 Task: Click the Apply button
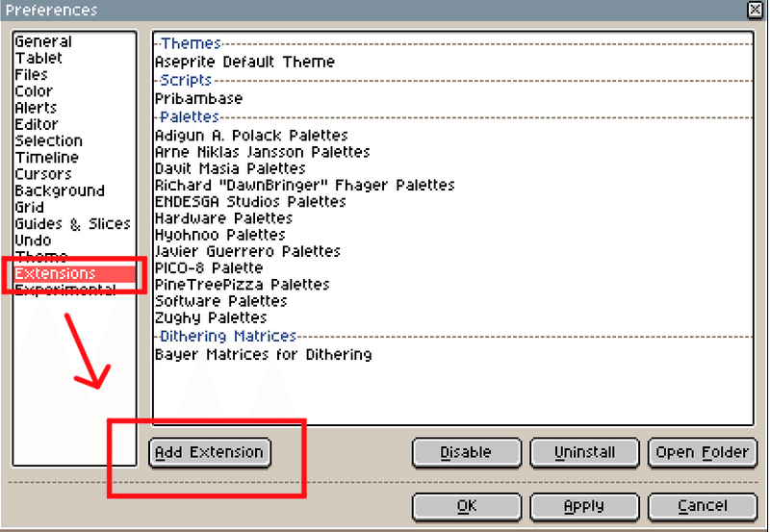point(584,506)
